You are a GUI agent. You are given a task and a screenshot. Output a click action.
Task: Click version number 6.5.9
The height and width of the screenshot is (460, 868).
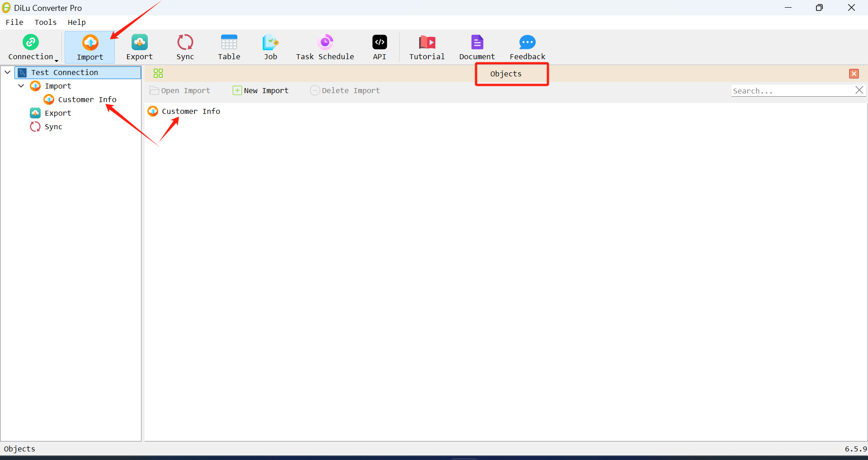coord(856,449)
